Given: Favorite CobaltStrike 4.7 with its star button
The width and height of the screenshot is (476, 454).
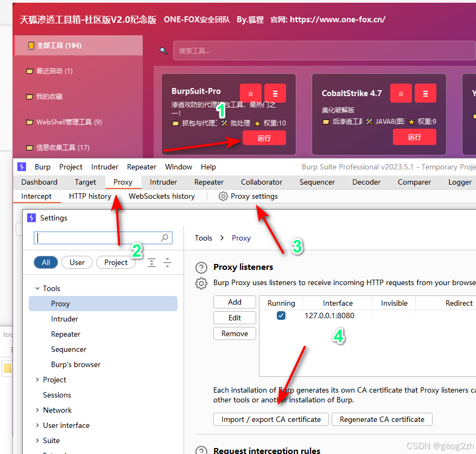Looking at the screenshot, I should coord(401,93).
